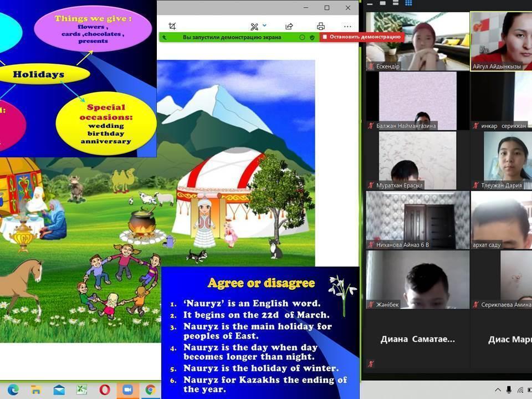Click the green screen sharing status bar

pyautogui.click(x=232, y=37)
